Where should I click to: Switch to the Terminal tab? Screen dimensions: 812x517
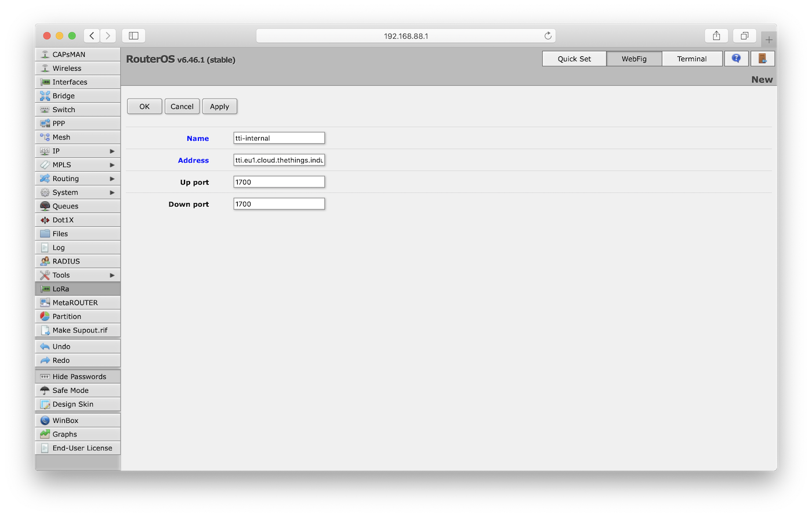point(692,58)
